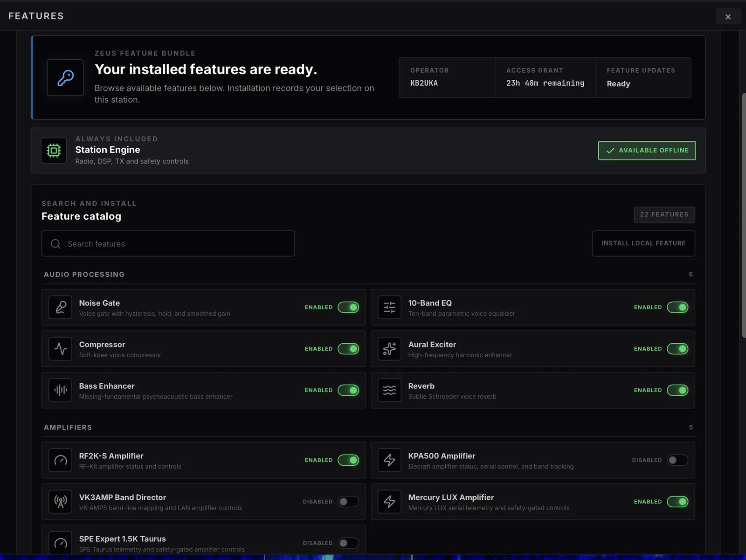Toggle the Reverb feature off
The image size is (746, 560).
[677, 390]
